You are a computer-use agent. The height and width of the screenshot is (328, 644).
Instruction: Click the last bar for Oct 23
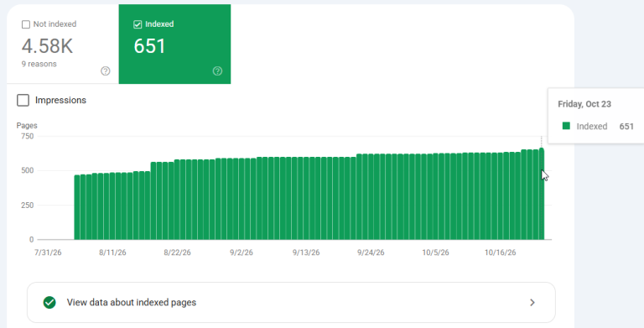pyautogui.click(x=542, y=194)
